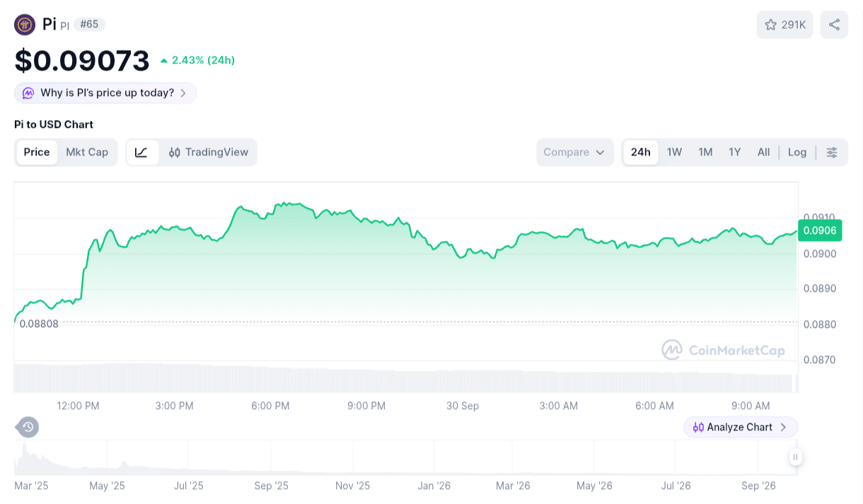The image size is (863, 504).
Task: Select the 24h time range
Action: [641, 152]
